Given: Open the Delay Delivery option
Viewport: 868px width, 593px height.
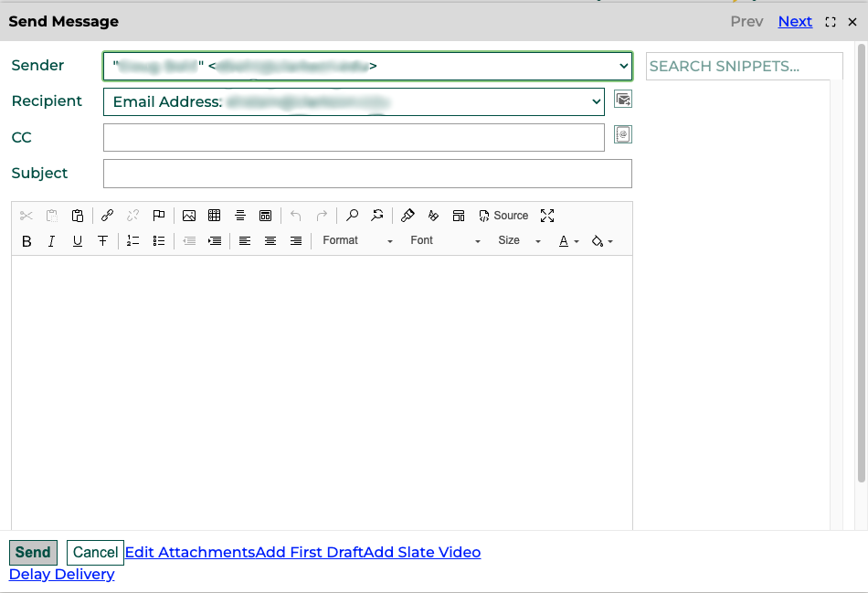Looking at the screenshot, I should [x=62, y=574].
